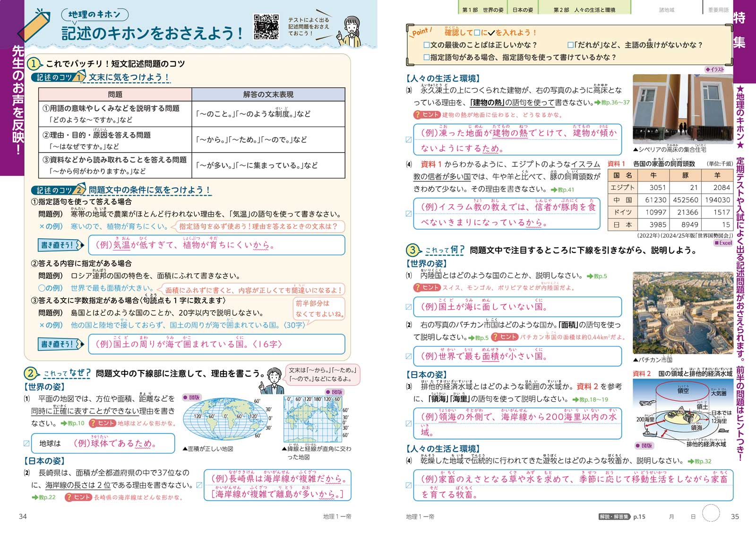
Task: Click the 452560 cell in the 中国 row
Action: coord(686,200)
